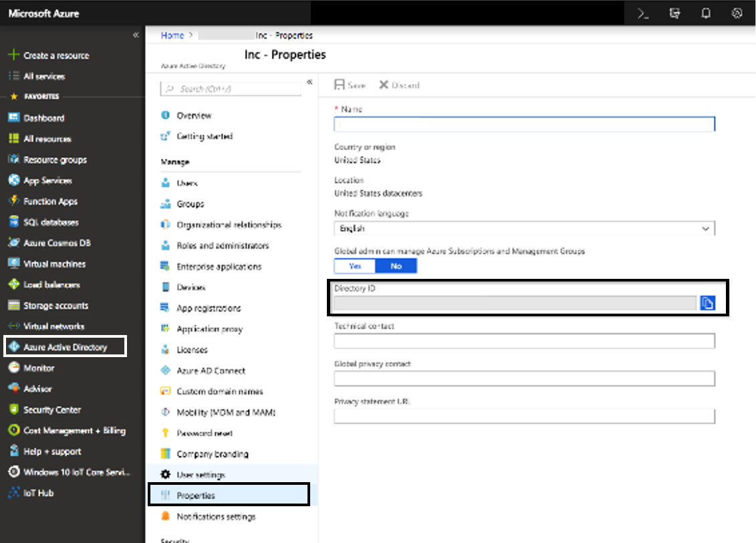Click the green plus Create a resource icon
This screenshot has width=756, height=543.
[x=13, y=56]
